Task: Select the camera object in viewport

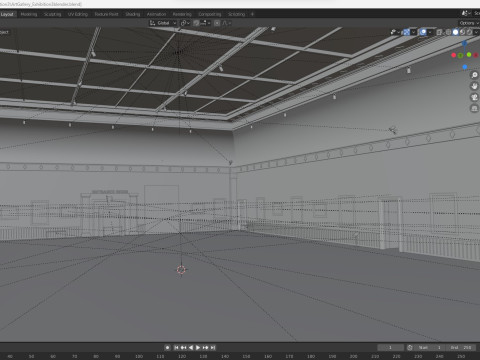Action: click(393, 130)
